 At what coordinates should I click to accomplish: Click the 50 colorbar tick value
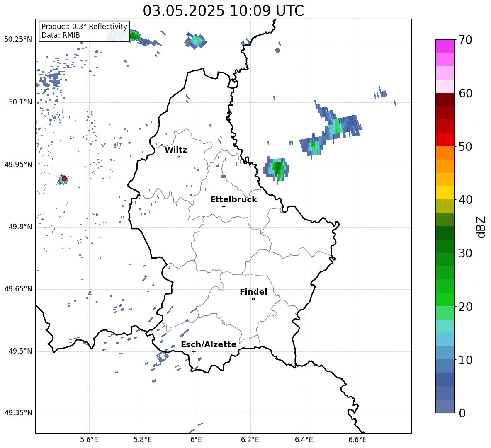click(465, 146)
